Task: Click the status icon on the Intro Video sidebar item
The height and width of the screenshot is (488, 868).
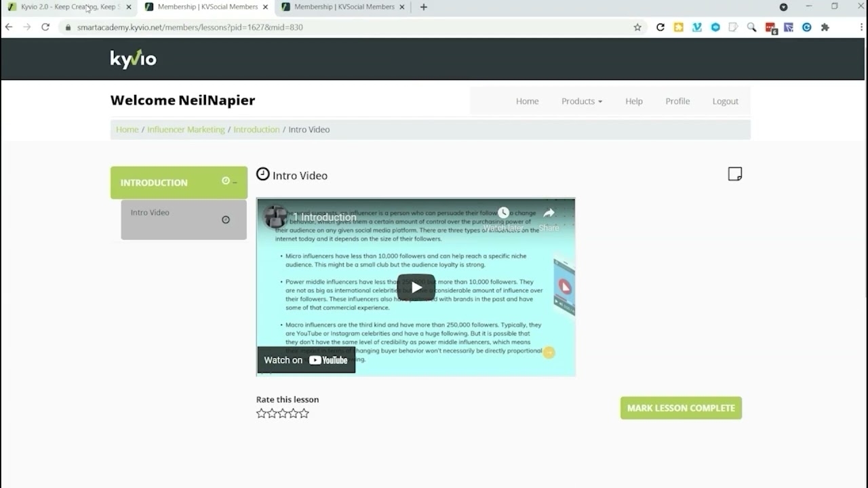Action: [226, 220]
